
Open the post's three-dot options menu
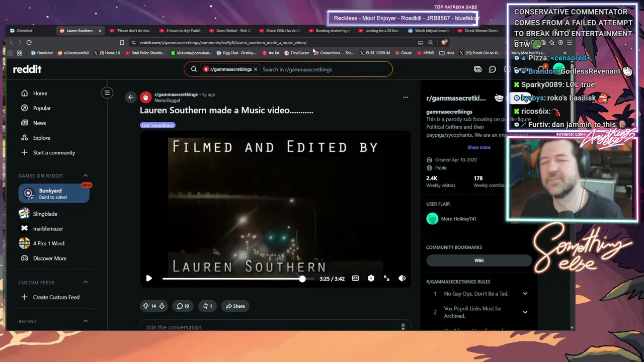coord(406,97)
